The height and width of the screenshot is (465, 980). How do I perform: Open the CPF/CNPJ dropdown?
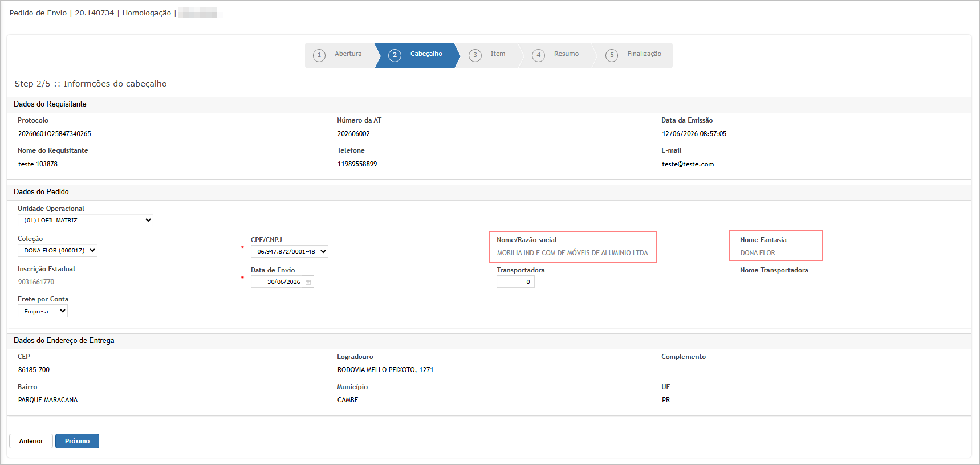pyautogui.click(x=290, y=251)
